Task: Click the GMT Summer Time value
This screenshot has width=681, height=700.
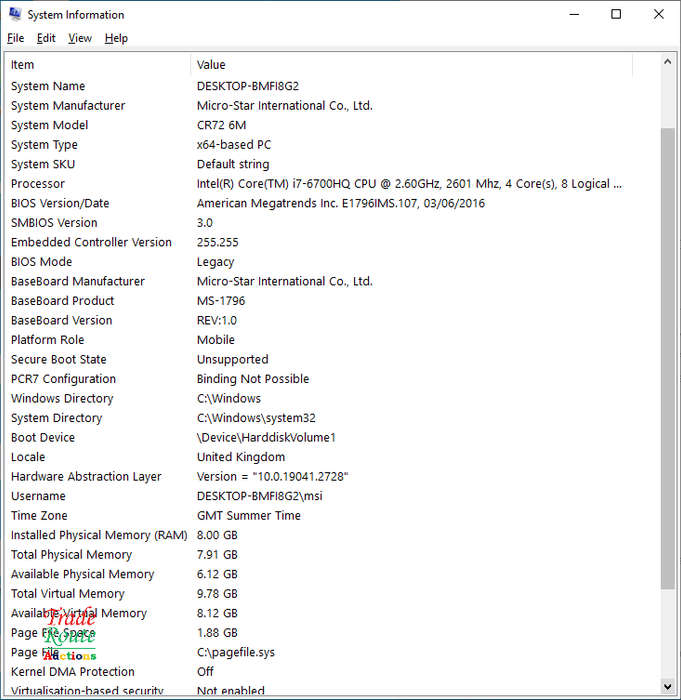Action: click(249, 516)
